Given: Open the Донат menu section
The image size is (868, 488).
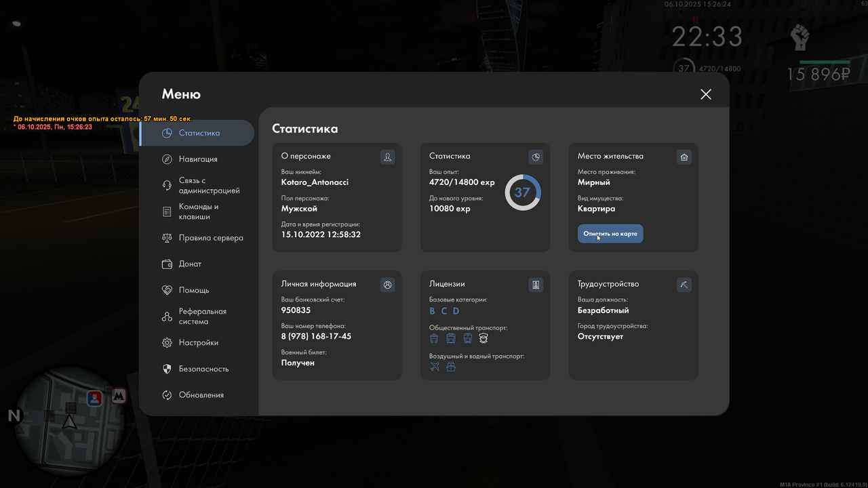Looking at the screenshot, I should pyautogui.click(x=197, y=264).
